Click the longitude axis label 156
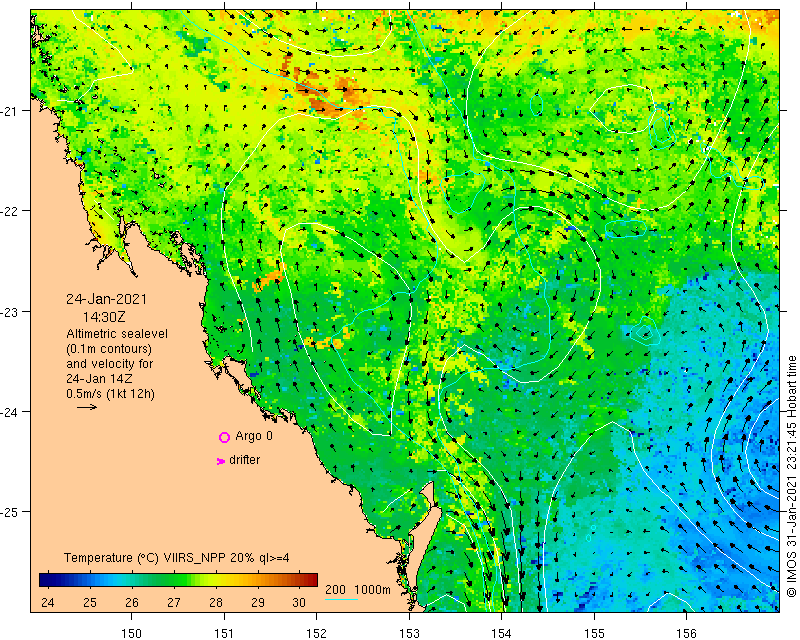 pyautogui.click(x=686, y=633)
